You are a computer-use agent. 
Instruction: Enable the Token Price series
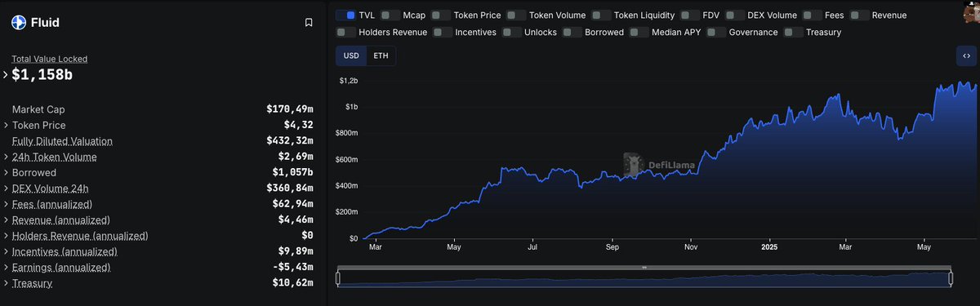coord(441,15)
